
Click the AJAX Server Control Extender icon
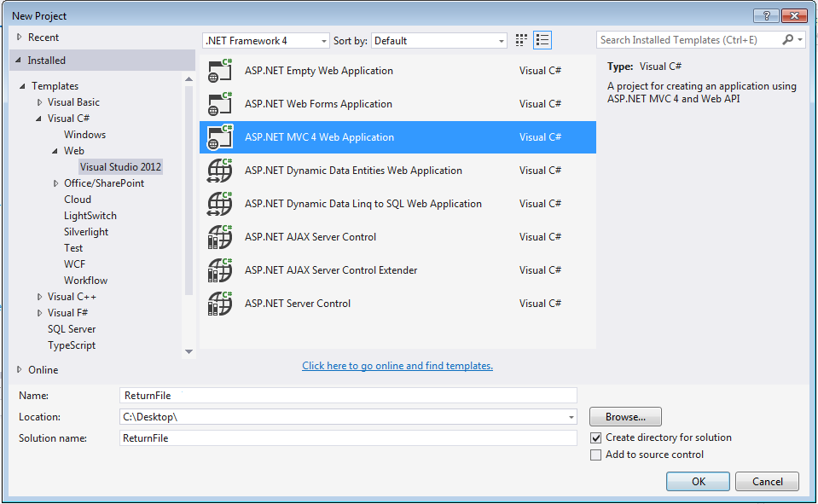point(219,271)
